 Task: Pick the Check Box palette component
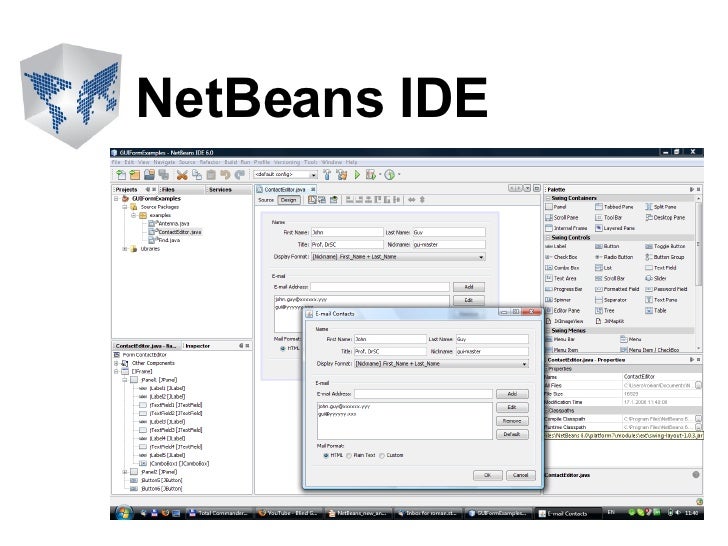[561, 257]
